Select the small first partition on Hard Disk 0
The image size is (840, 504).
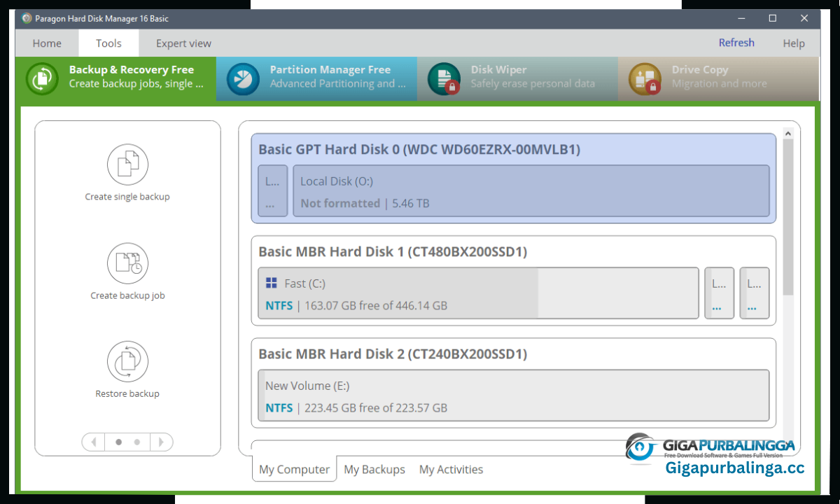[273, 191]
